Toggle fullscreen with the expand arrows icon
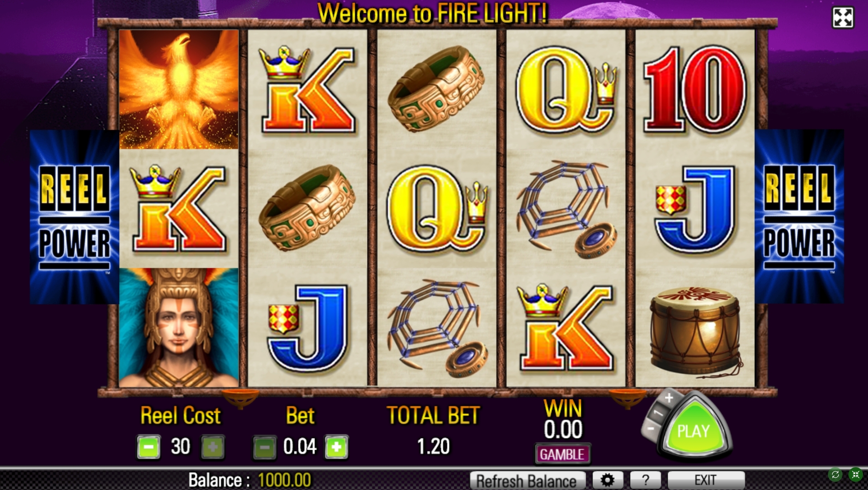 (843, 18)
